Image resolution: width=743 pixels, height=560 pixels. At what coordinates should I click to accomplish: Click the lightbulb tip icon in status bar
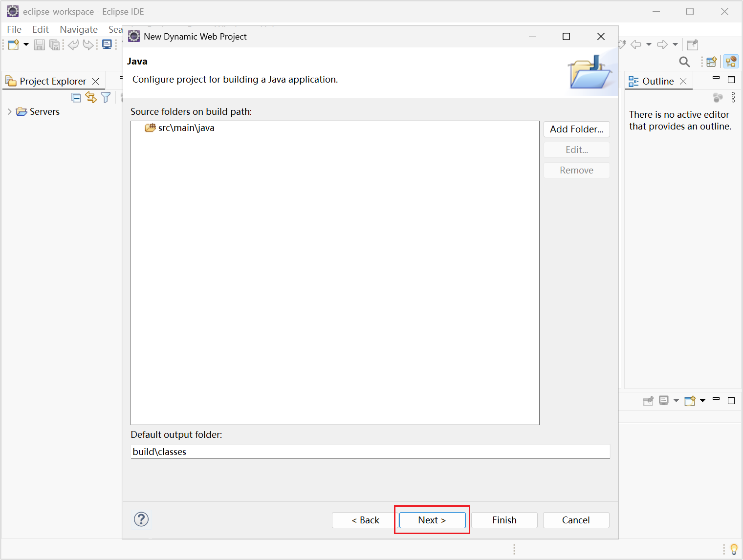pos(734,549)
